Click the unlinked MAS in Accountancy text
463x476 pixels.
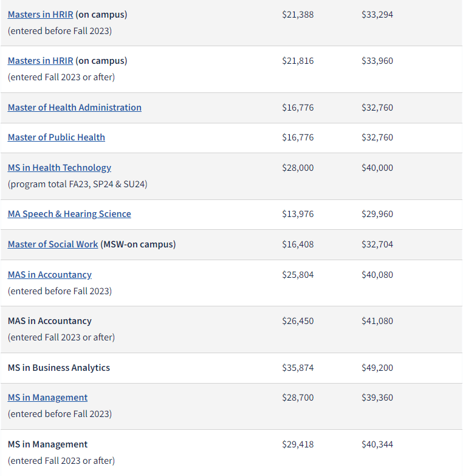[x=50, y=321]
